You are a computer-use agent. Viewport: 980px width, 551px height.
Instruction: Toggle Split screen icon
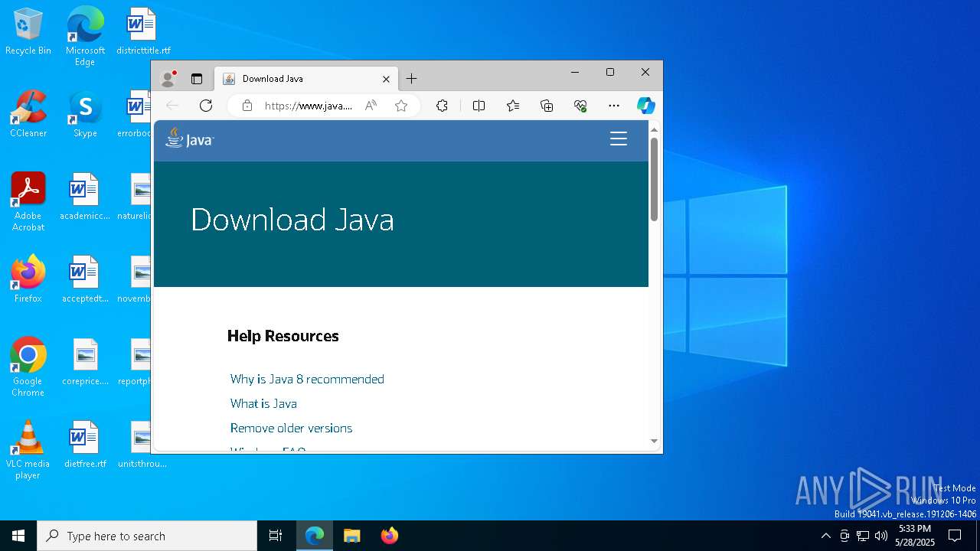479,106
